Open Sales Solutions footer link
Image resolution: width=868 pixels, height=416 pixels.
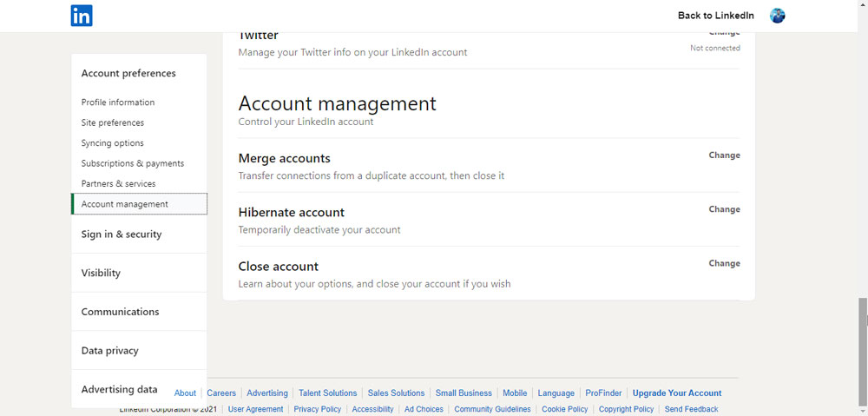pos(397,393)
